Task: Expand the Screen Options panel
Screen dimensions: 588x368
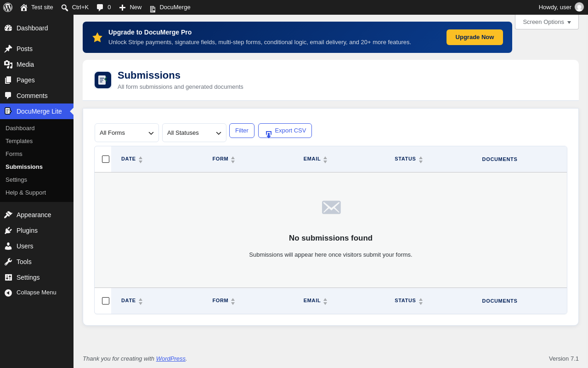Action: click(x=547, y=22)
